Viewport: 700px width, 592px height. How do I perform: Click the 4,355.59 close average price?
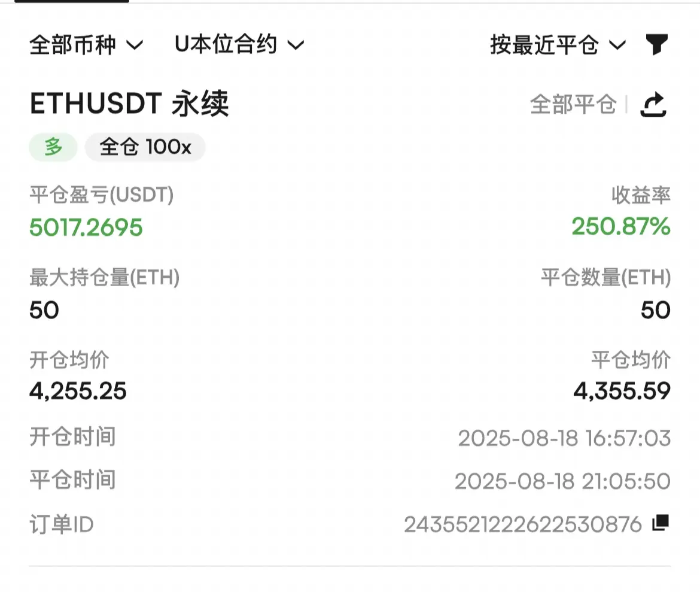click(x=622, y=391)
